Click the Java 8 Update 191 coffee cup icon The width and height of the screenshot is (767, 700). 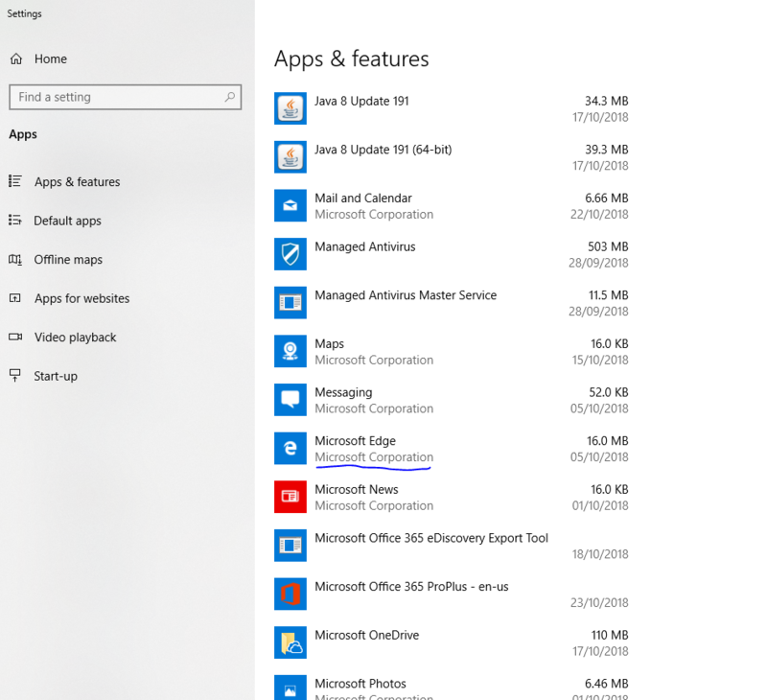click(291, 108)
